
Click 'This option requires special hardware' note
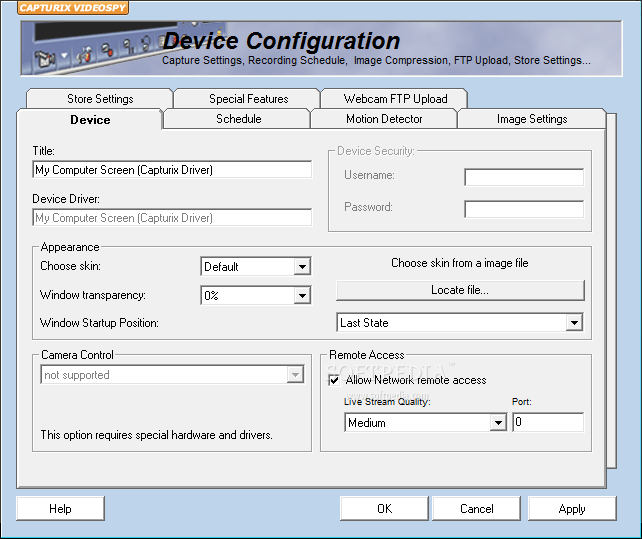click(156, 435)
